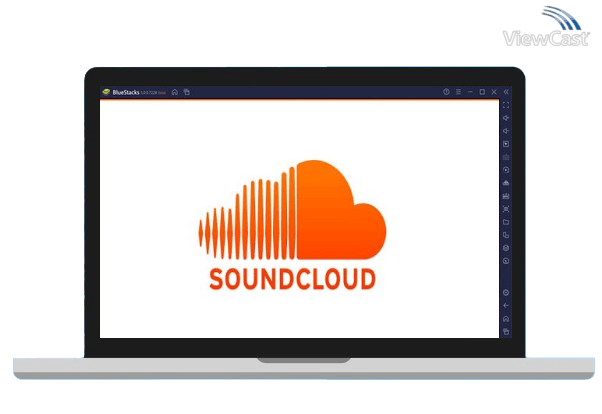The width and height of the screenshot is (602, 414).
Task: Click the stacked layers icon in sidebar
Action: pos(506,248)
